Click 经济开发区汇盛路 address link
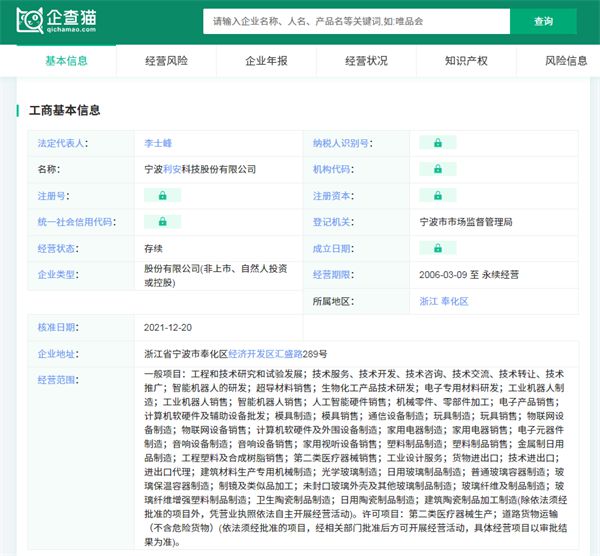Viewport: 600px width, 556px height. coord(267,353)
